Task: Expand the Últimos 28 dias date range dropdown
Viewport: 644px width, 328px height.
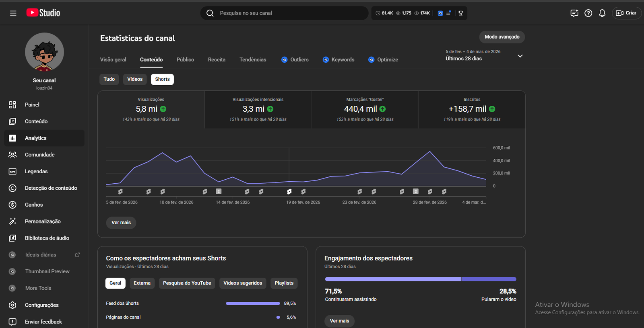Action: [520, 56]
